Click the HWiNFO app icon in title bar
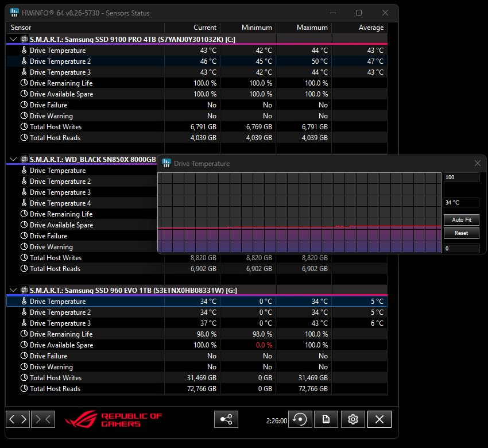This screenshot has width=488, height=448. point(14,13)
